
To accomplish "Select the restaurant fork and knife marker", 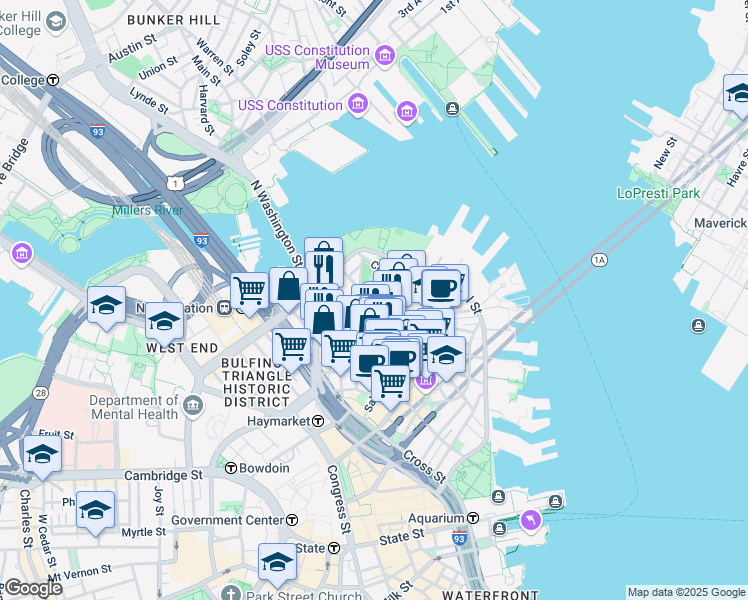I will (324, 269).
